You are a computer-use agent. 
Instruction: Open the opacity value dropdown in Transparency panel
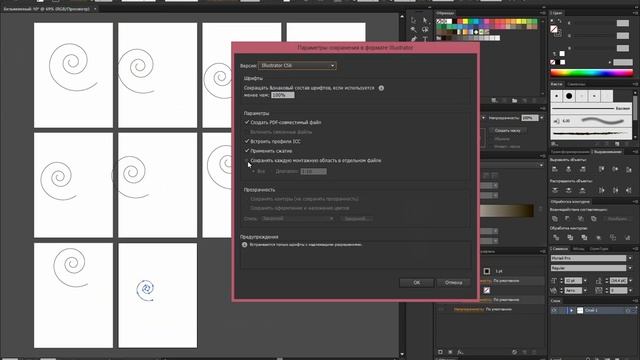pyautogui.click(x=541, y=118)
